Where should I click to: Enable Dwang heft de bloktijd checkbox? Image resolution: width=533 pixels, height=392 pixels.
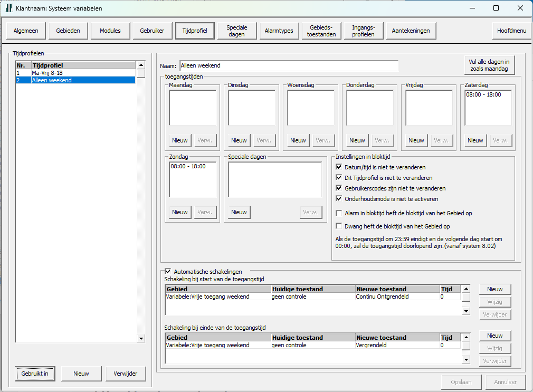339,226
